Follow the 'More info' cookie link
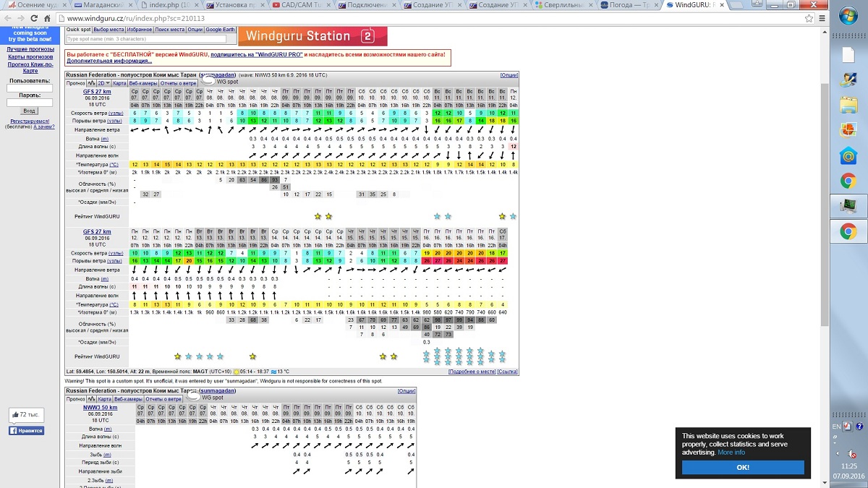868x488 pixels. click(731, 453)
